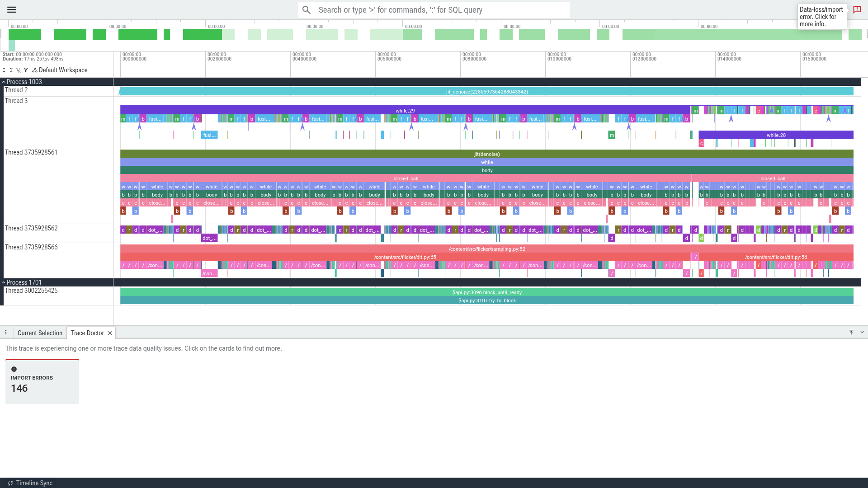This screenshot has width=868, height=488.
Task: Click the dit.py:65 slice
Action: pos(405,257)
